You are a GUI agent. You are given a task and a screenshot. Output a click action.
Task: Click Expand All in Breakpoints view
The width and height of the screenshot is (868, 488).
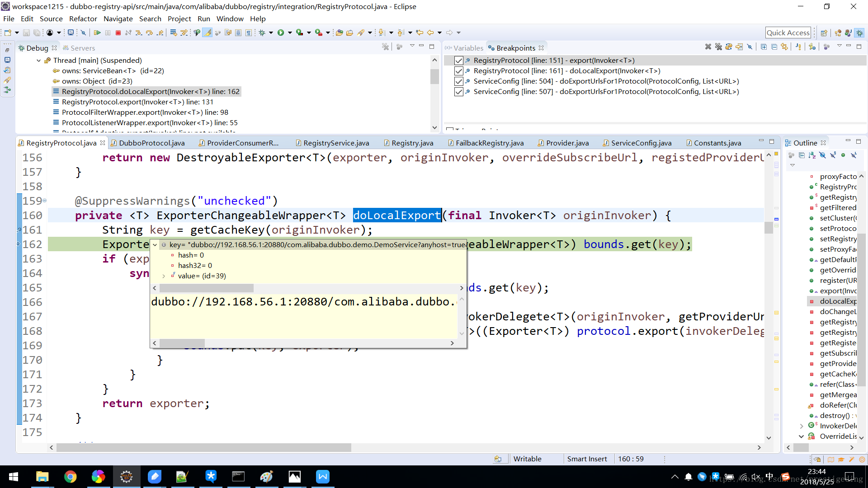tap(764, 47)
